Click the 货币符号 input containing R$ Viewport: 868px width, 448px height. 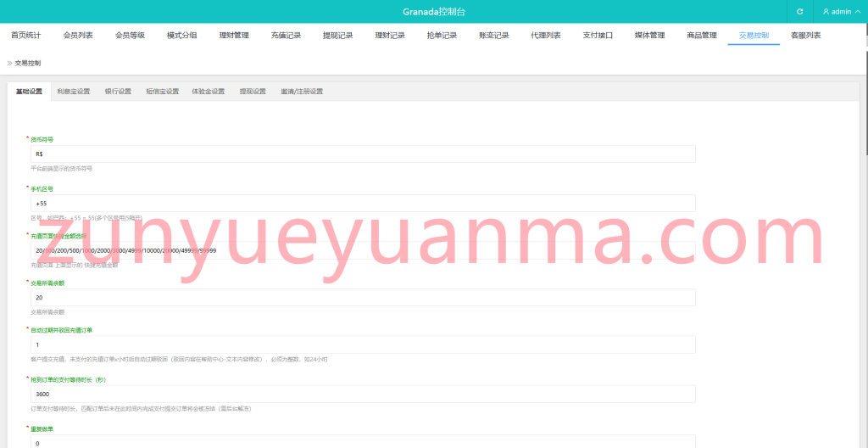363,154
